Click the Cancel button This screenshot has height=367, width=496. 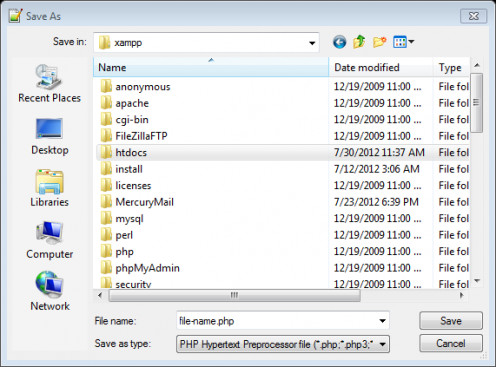point(451,343)
